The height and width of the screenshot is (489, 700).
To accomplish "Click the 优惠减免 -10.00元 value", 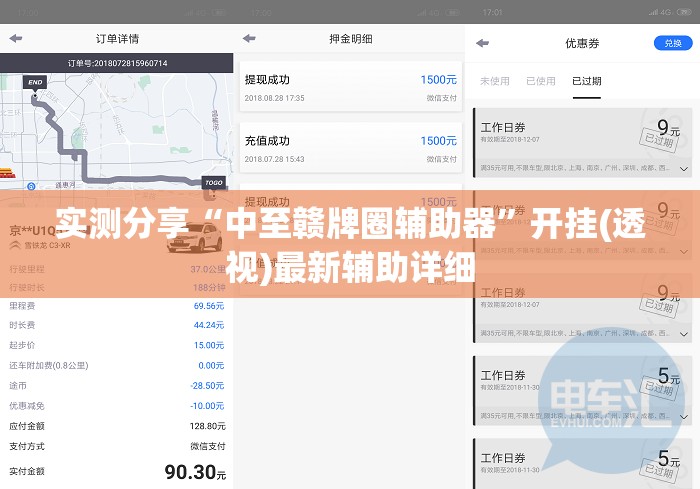I will [207, 406].
